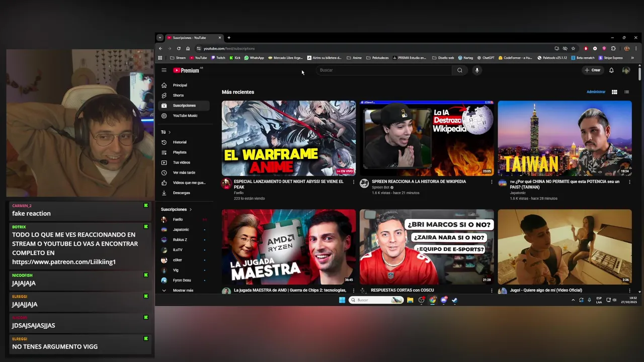Open Tus videos in the sidebar
Image resolution: width=644 pixels, height=362 pixels.
point(184,162)
